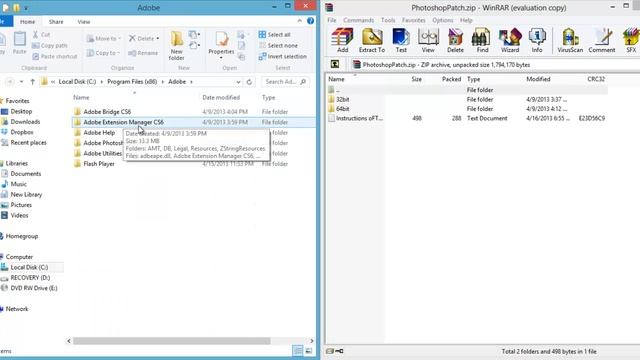Open Copy to dropdown
Screen dimensions: 640x360
pyautogui.click(x=103, y=53)
